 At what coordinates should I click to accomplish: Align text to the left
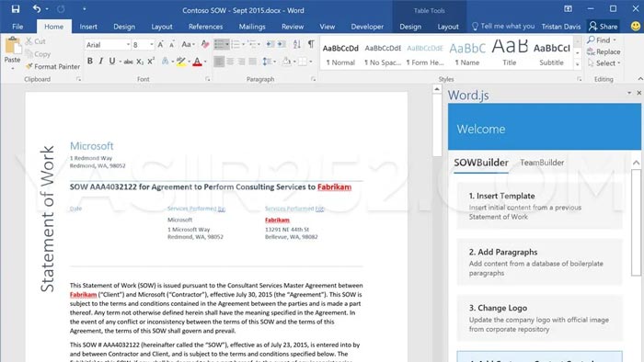(219, 62)
